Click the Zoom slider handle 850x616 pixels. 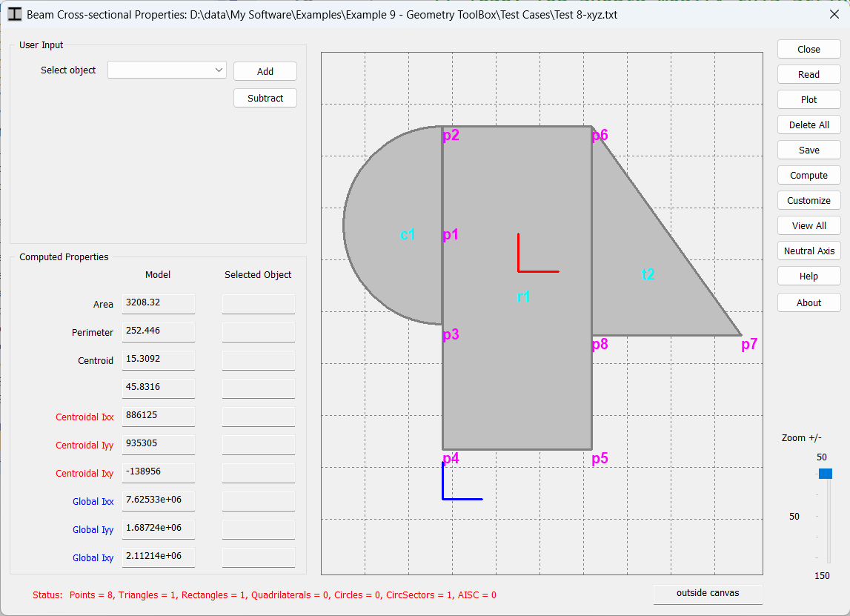[826, 474]
